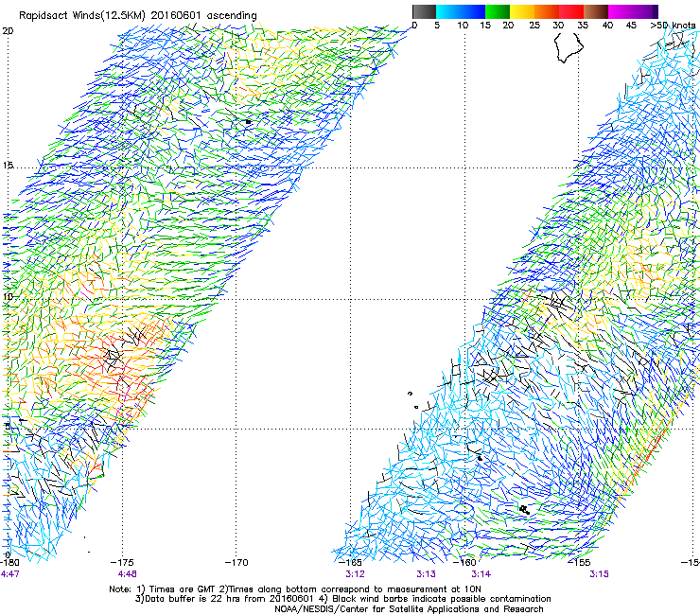Click the 'Data buffer is 22 hrs' note line
Image resolution: width=700 pixels, height=615 pixels.
point(343,599)
